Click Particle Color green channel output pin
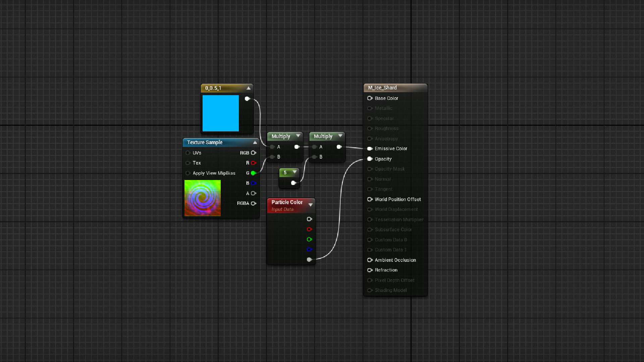Screen dimensions: 644x362 (309, 239)
